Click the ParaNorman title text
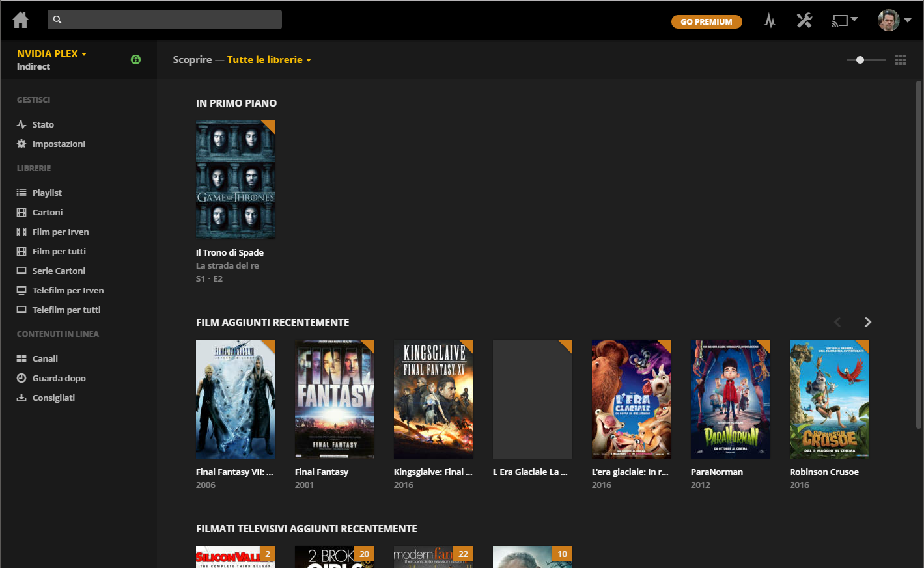Image resolution: width=924 pixels, height=568 pixels. coord(717,472)
